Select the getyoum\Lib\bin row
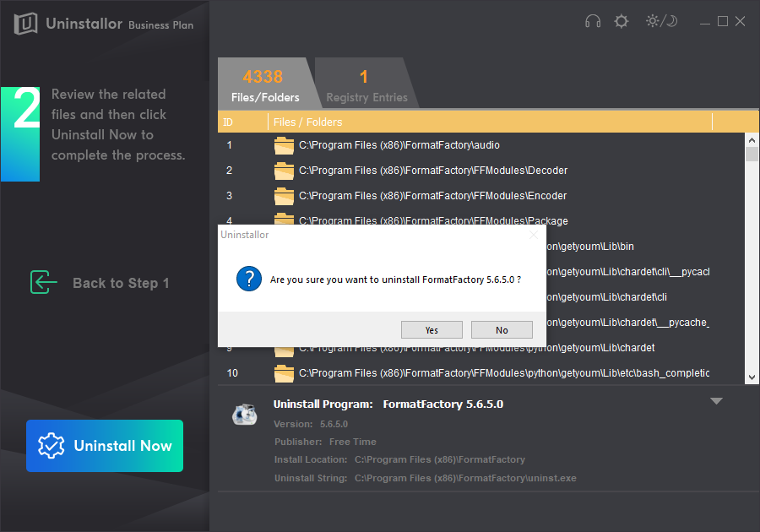760x532 pixels. click(644, 247)
